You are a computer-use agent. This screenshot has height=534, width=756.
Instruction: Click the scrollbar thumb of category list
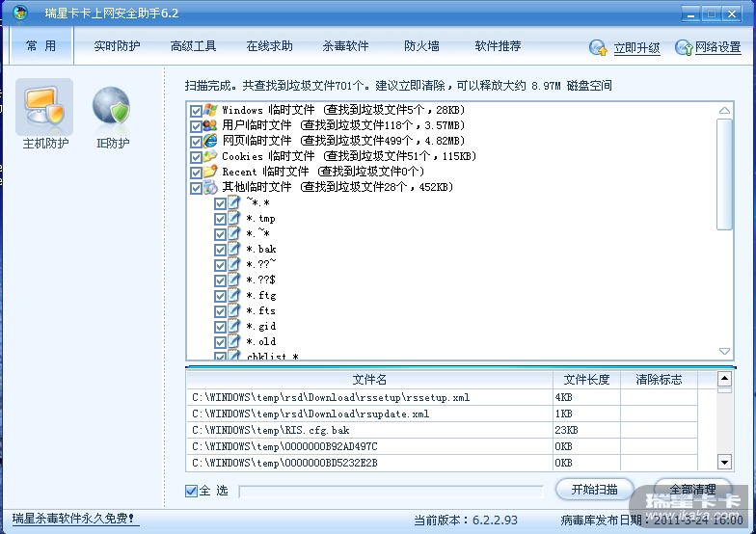724,174
